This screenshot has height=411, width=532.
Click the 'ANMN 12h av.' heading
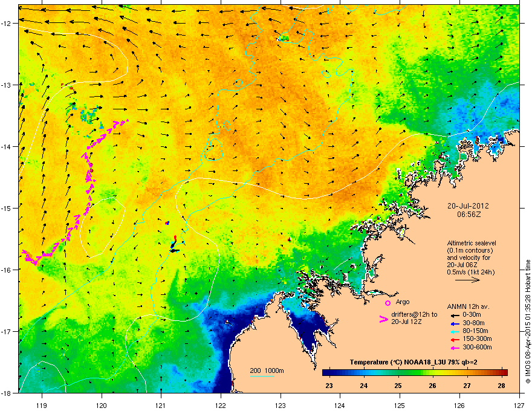click(x=468, y=306)
